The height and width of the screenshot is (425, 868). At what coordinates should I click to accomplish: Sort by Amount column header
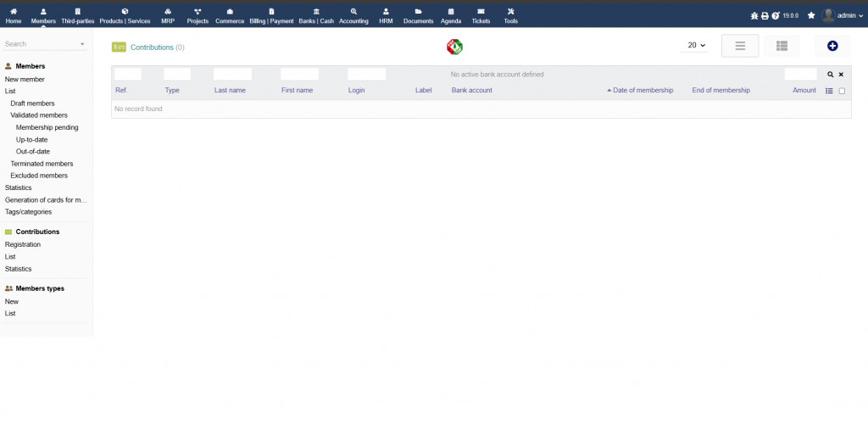tap(804, 90)
